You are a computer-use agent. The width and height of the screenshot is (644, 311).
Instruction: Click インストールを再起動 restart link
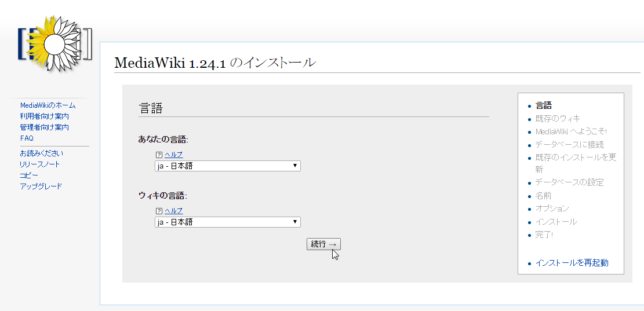(572, 263)
